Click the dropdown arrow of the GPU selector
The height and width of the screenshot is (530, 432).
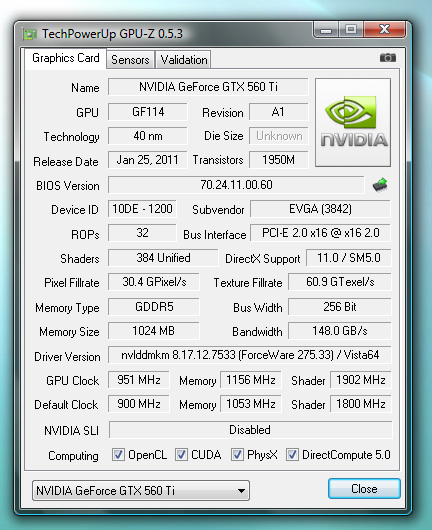(241, 491)
